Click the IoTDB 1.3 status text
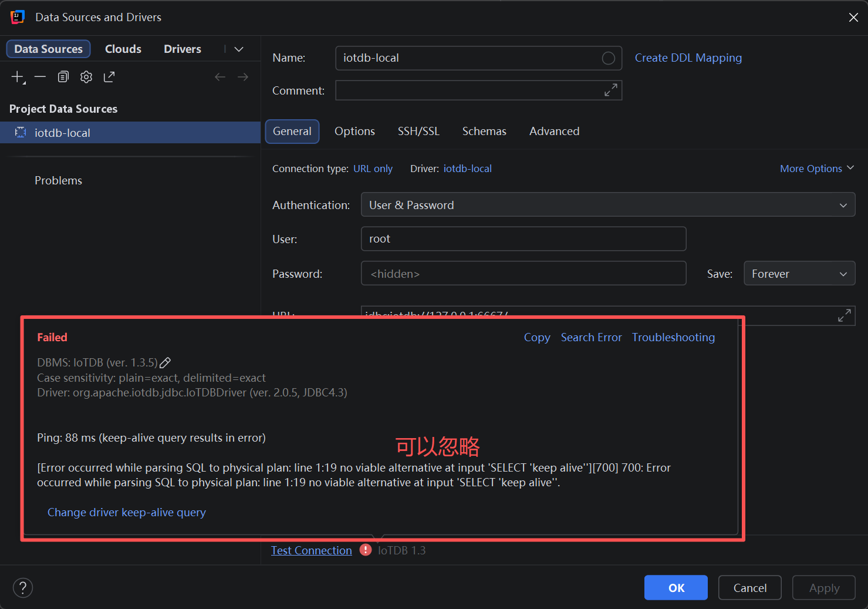868x609 pixels. pyautogui.click(x=402, y=550)
